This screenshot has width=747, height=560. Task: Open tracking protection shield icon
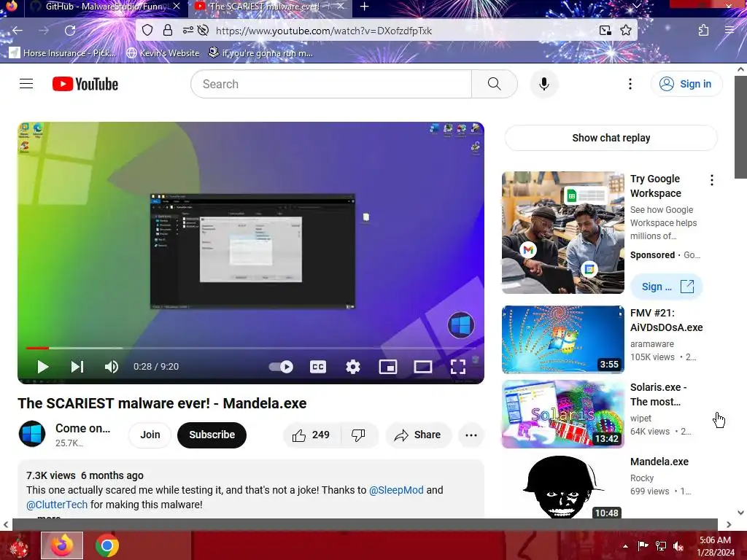point(147,31)
